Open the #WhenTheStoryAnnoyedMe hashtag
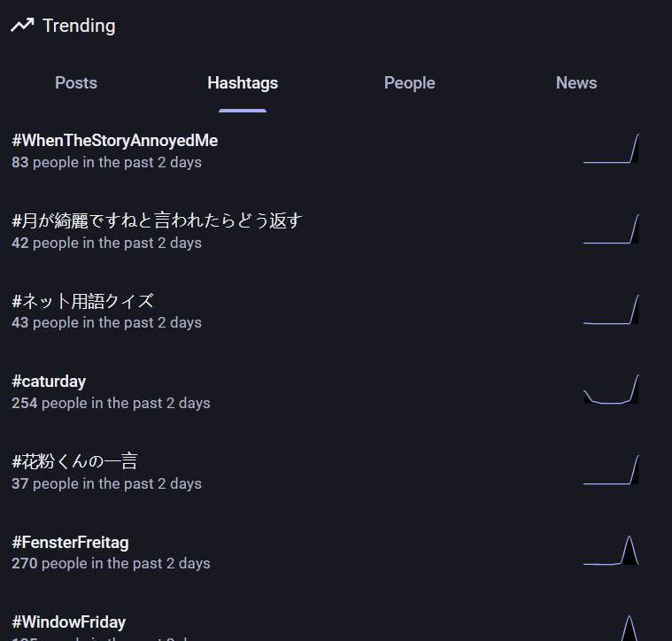Screen dimensions: 672x641 [x=115, y=141]
